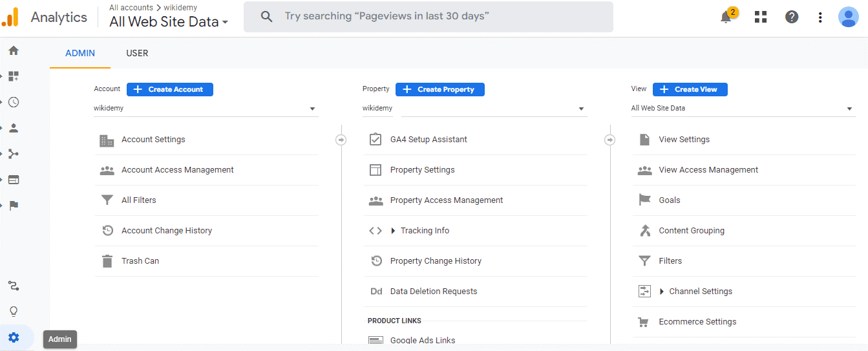Open notifications bell icon
The image size is (868, 351).
tap(726, 17)
